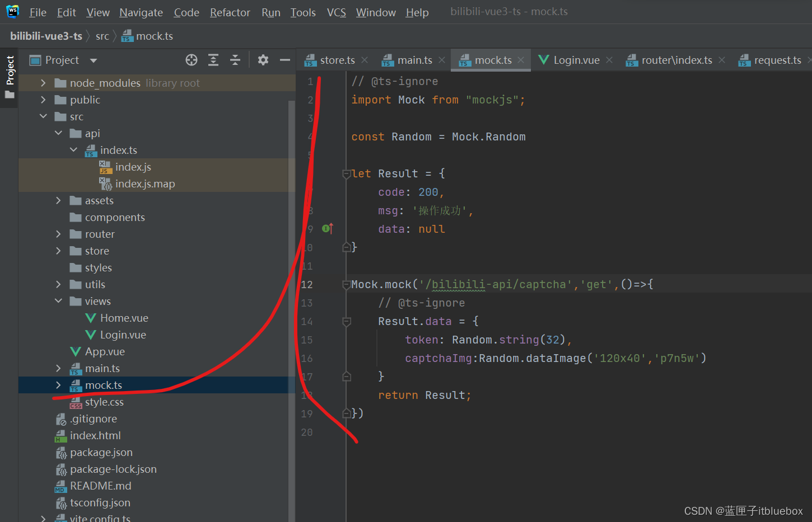The width and height of the screenshot is (812, 522).
Task: Fold the Mock.mock block at line 12
Action: coord(346,285)
